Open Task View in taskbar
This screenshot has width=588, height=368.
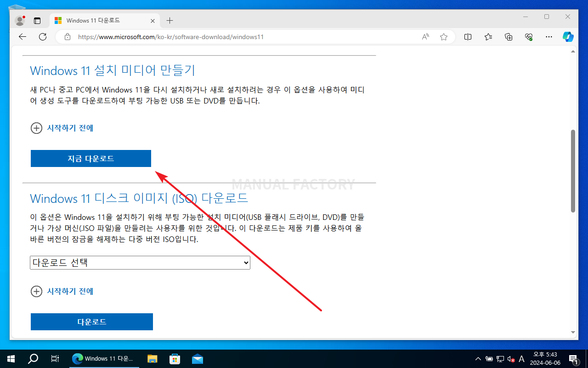[x=55, y=359]
